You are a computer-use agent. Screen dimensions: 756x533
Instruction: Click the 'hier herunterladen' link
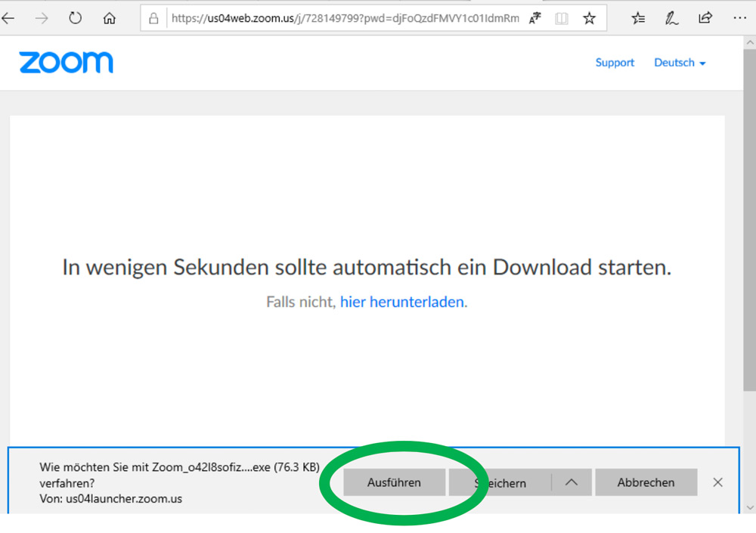point(402,302)
